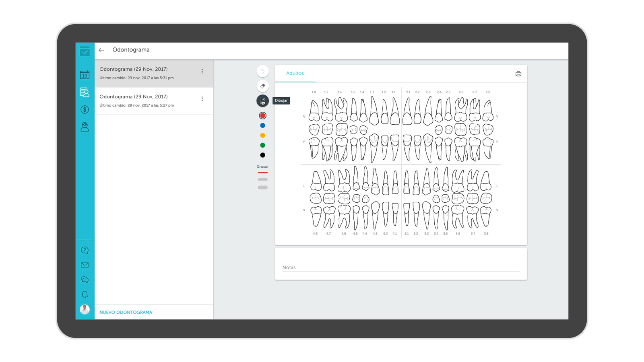
Task: Open the mail envelope sidebar icon
Action: 85,265
